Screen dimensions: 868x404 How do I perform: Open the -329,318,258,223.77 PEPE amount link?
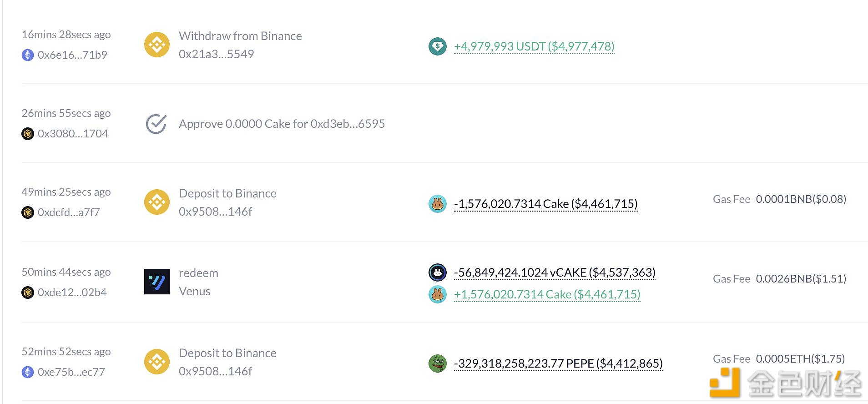pyautogui.click(x=558, y=364)
